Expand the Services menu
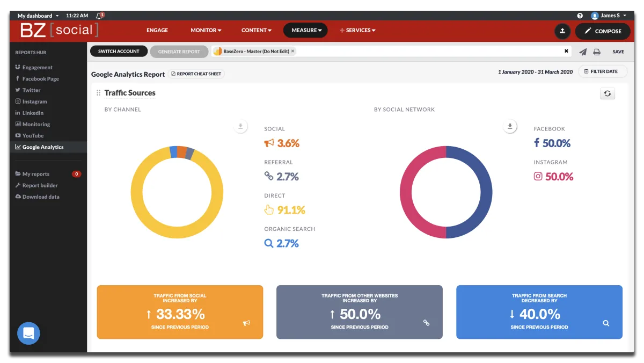The width and height of the screenshot is (644, 363). click(x=357, y=31)
